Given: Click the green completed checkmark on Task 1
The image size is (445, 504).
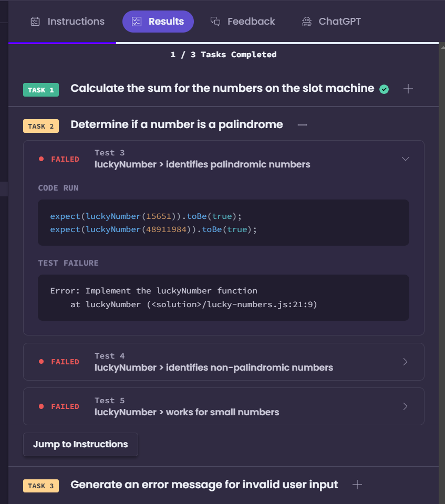Looking at the screenshot, I should pyautogui.click(x=384, y=89).
